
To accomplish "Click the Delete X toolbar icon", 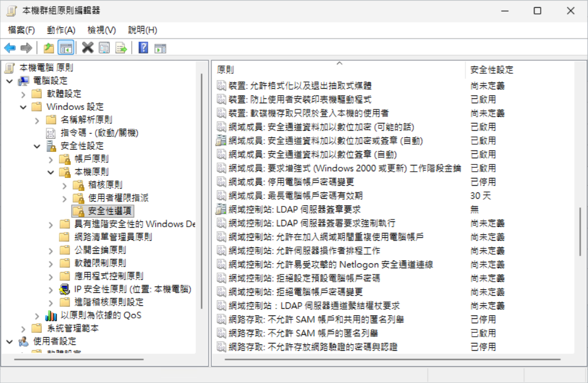I will pos(87,48).
